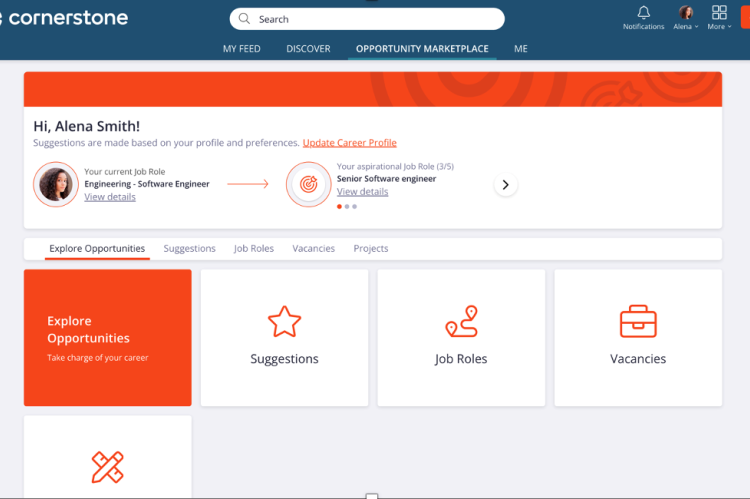Open the Notifications bell icon
Image resolution: width=750 pixels, height=499 pixels.
(x=643, y=12)
